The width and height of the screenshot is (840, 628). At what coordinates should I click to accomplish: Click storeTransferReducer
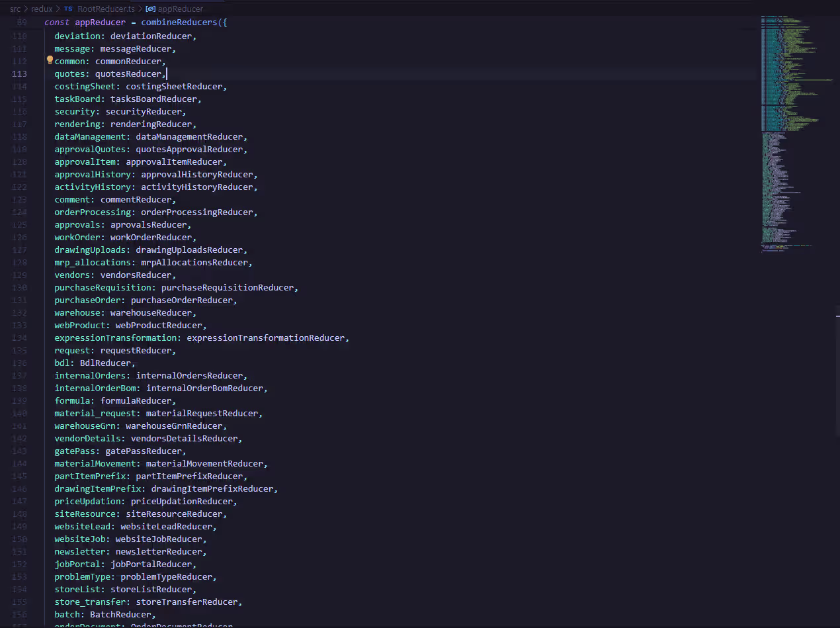187,602
